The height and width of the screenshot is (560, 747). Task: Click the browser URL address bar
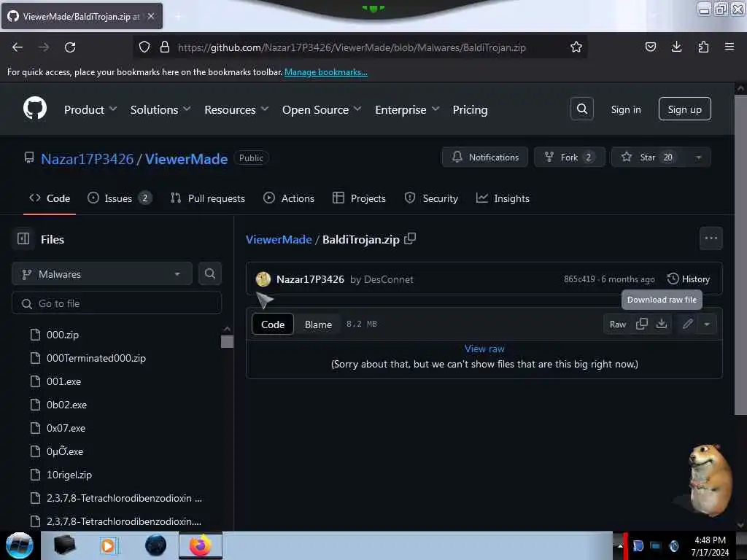click(x=360, y=47)
